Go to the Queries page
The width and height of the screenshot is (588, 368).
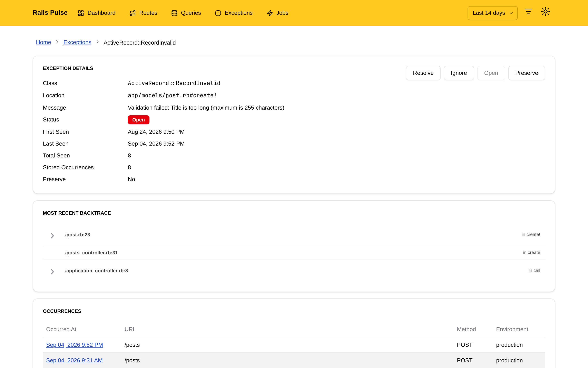point(186,13)
